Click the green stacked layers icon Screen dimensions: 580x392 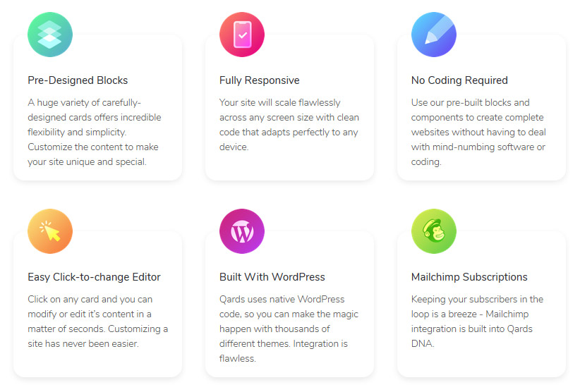point(50,35)
